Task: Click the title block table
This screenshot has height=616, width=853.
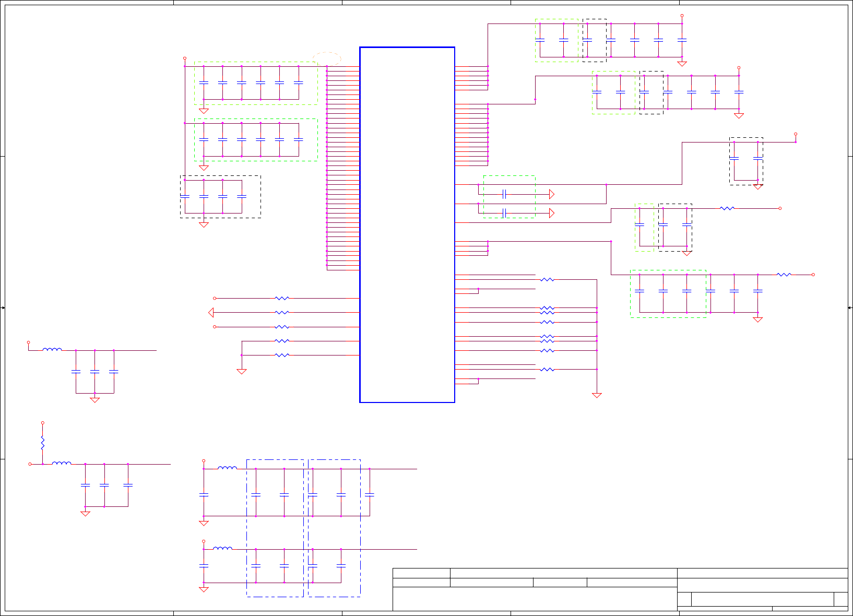Action: pos(620,589)
